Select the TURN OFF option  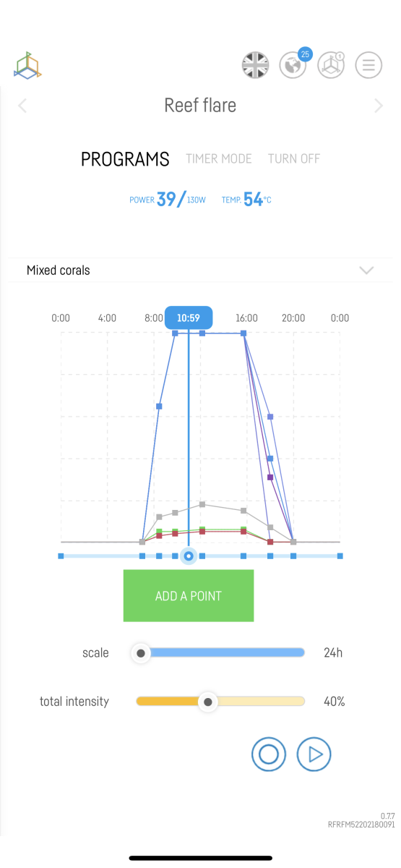pyautogui.click(x=294, y=158)
